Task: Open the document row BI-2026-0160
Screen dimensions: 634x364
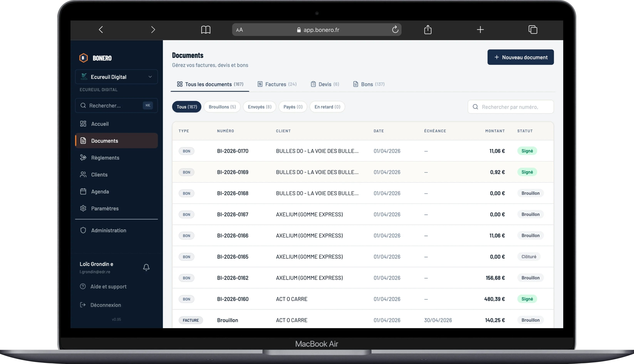Action: (233, 299)
